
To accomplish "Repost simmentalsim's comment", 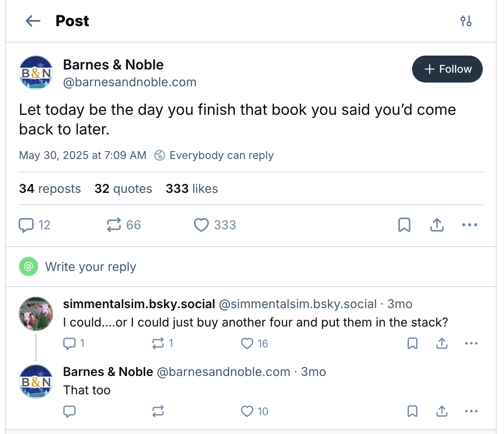I will [158, 344].
